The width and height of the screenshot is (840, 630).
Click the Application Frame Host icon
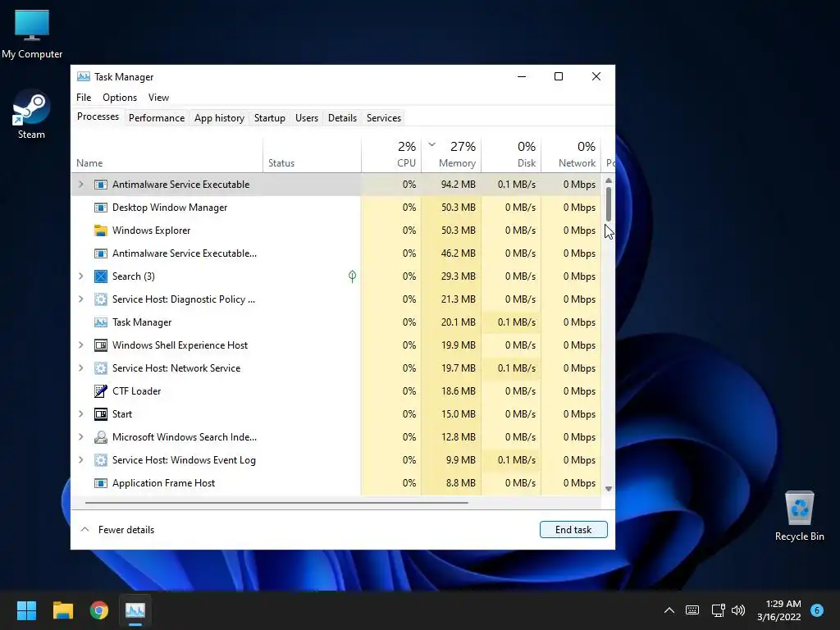101,483
